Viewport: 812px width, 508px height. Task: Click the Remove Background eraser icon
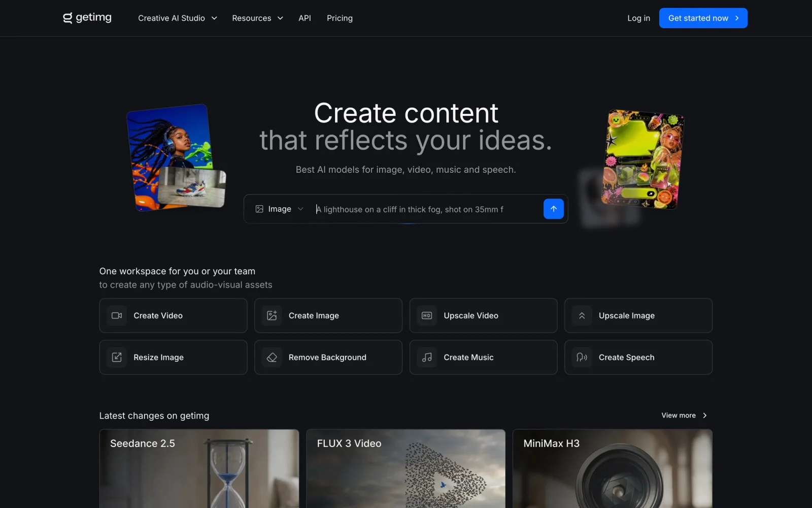pyautogui.click(x=272, y=357)
